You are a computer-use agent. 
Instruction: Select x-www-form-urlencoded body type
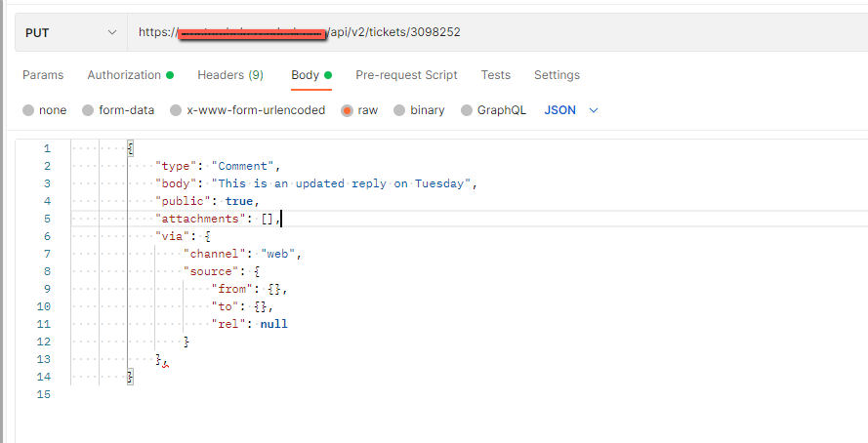(x=177, y=110)
